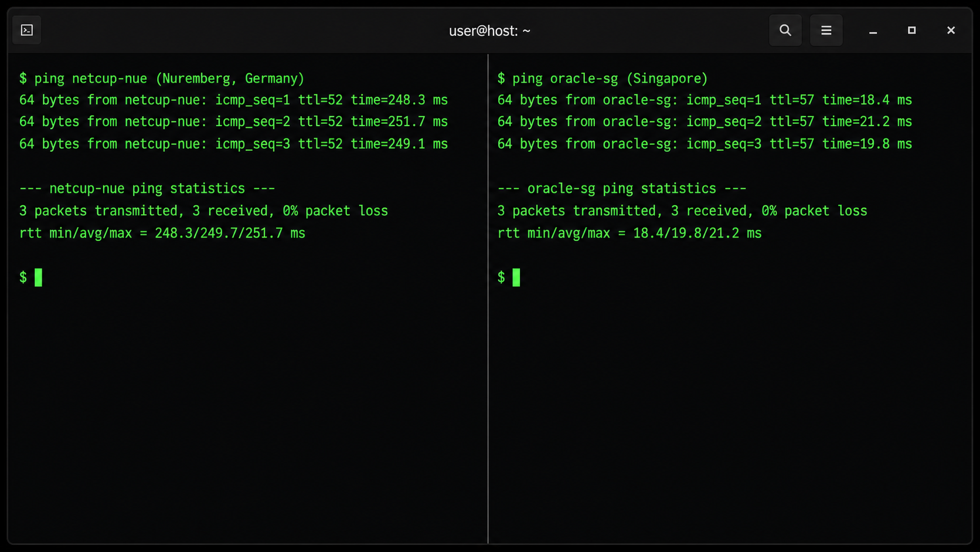Click the terminal new-tab icon in header
This screenshot has height=552, width=980.
(27, 31)
